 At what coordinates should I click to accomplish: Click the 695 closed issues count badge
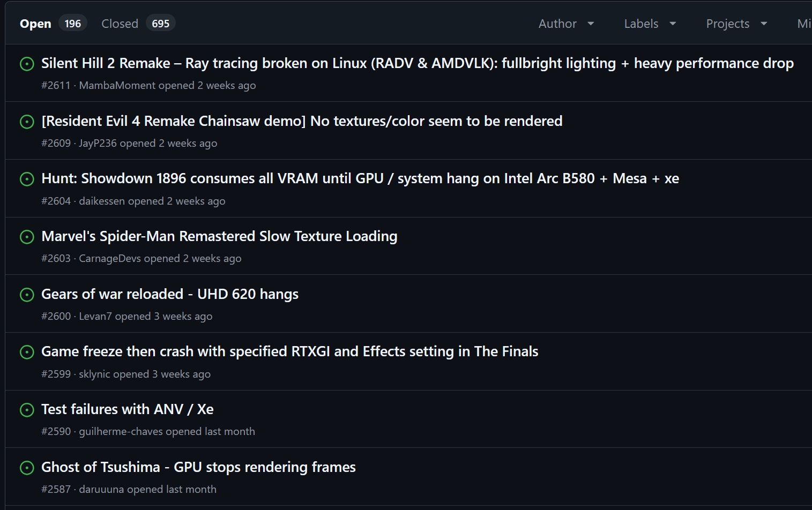tap(160, 24)
